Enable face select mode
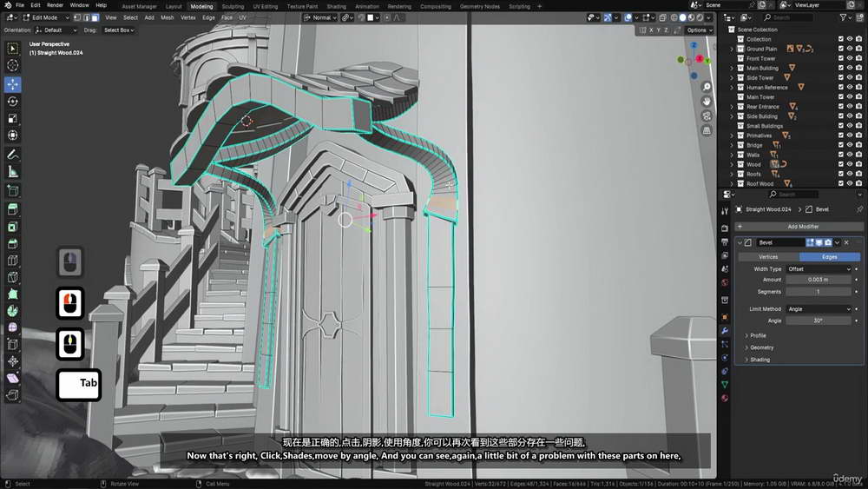Screen dimensions: 868x489 click(x=95, y=17)
